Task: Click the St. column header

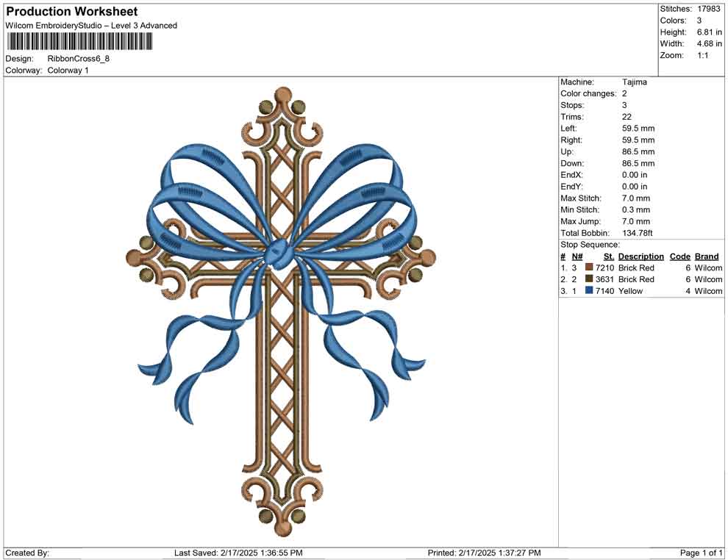Action: [x=608, y=256]
